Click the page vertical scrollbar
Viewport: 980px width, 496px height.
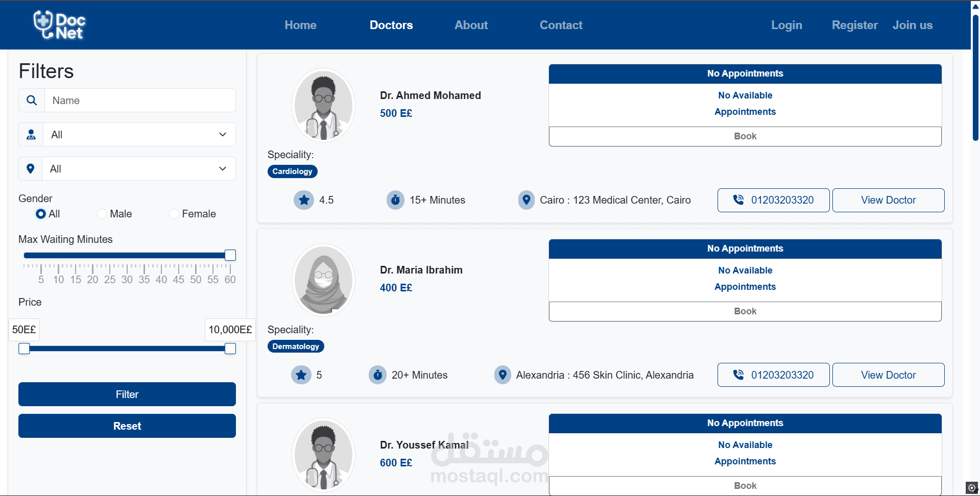coord(975,77)
